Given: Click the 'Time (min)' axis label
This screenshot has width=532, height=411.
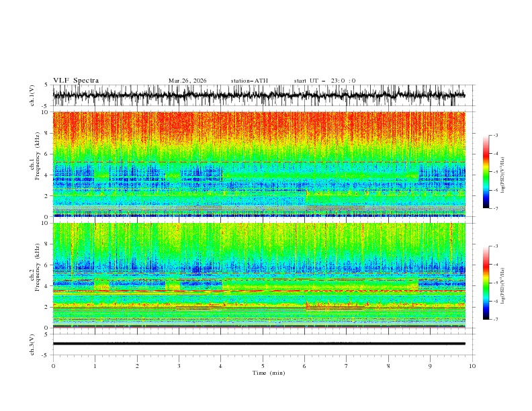Looking at the screenshot, I should [269, 373].
